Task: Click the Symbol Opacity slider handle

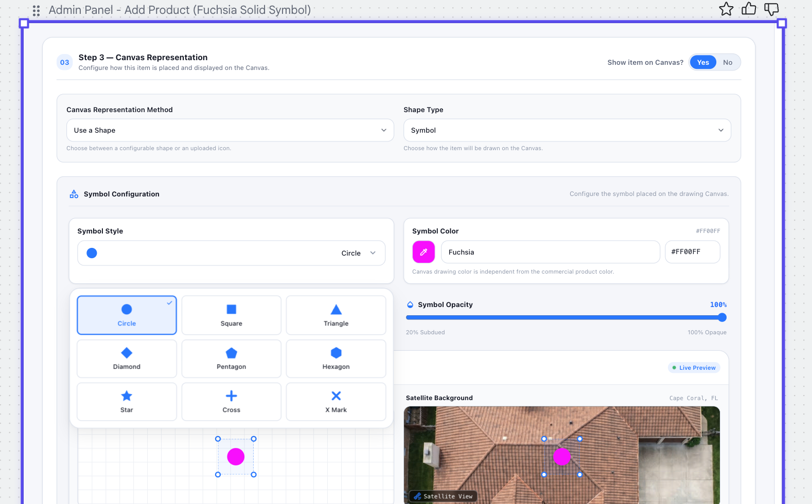Action: (722, 317)
